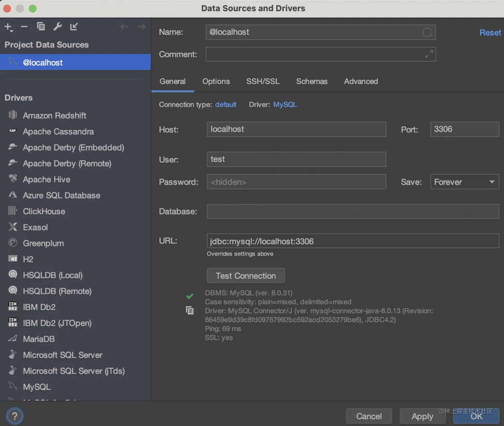The height and width of the screenshot is (426, 504).
Task: Focus the Host field with localhost
Action: pyautogui.click(x=296, y=129)
